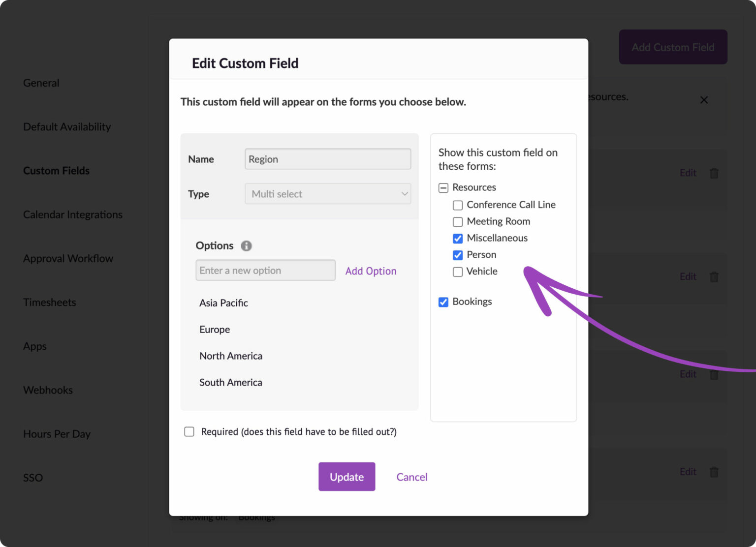Click the Update button

(x=346, y=476)
